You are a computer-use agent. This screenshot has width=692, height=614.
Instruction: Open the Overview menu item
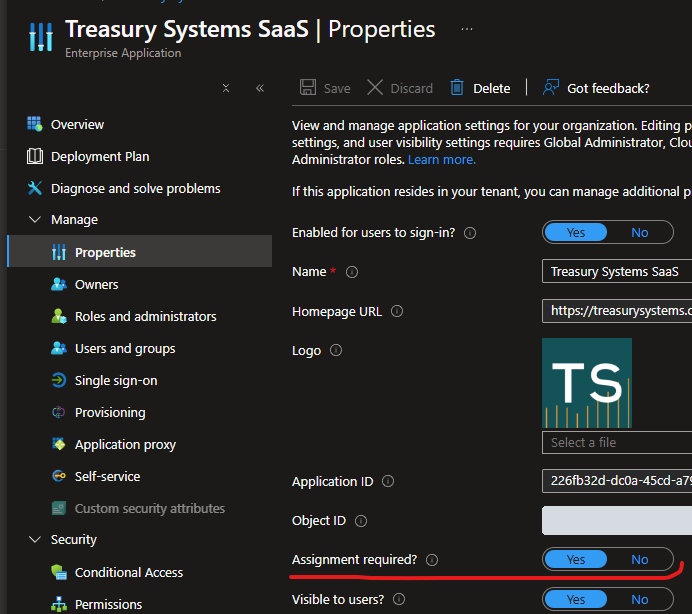pos(77,124)
